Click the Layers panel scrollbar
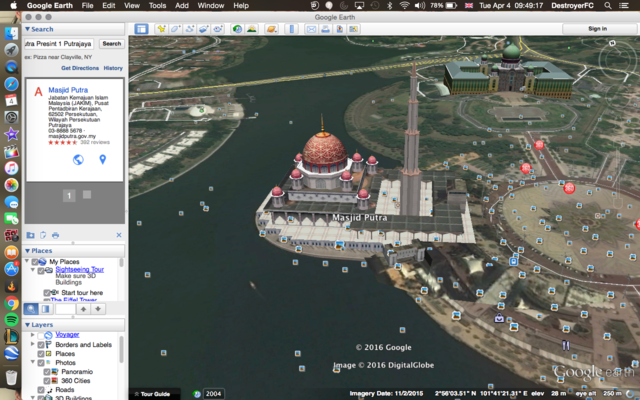The height and width of the screenshot is (400, 640). click(121, 349)
